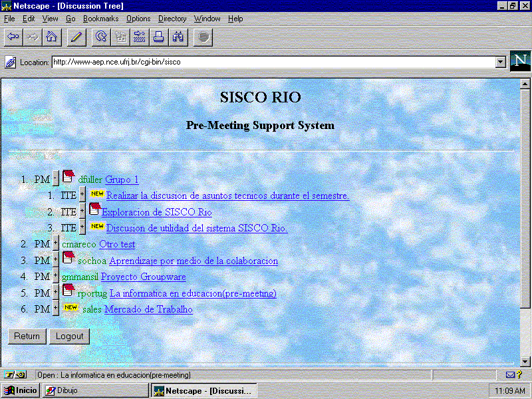Click the Return button
532x399 pixels.
pyautogui.click(x=27, y=336)
